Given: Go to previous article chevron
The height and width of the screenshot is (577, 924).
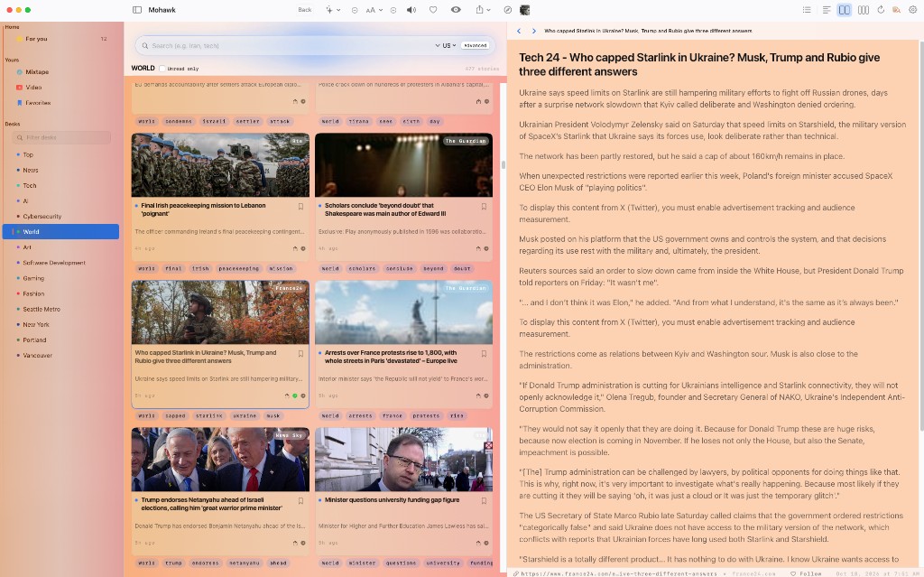Looking at the screenshot, I should [x=519, y=31].
